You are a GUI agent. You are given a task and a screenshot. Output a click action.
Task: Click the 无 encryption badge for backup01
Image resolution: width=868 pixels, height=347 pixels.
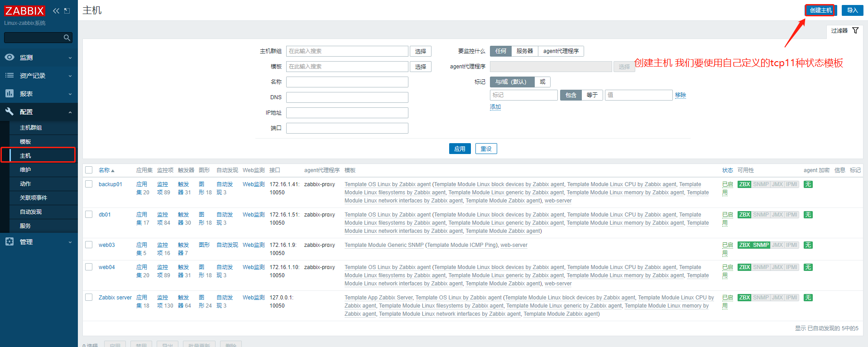[x=808, y=184]
